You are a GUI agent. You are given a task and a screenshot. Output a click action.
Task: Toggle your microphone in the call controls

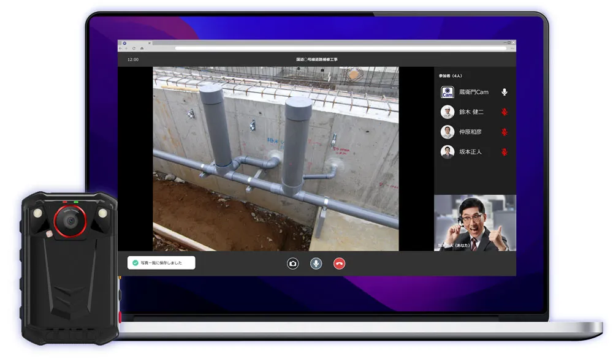point(316,264)
